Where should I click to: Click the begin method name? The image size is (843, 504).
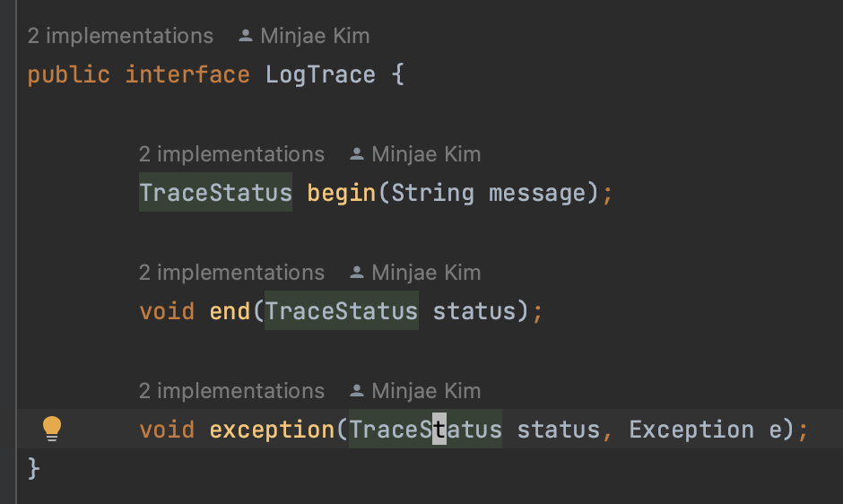coord(342,193)
